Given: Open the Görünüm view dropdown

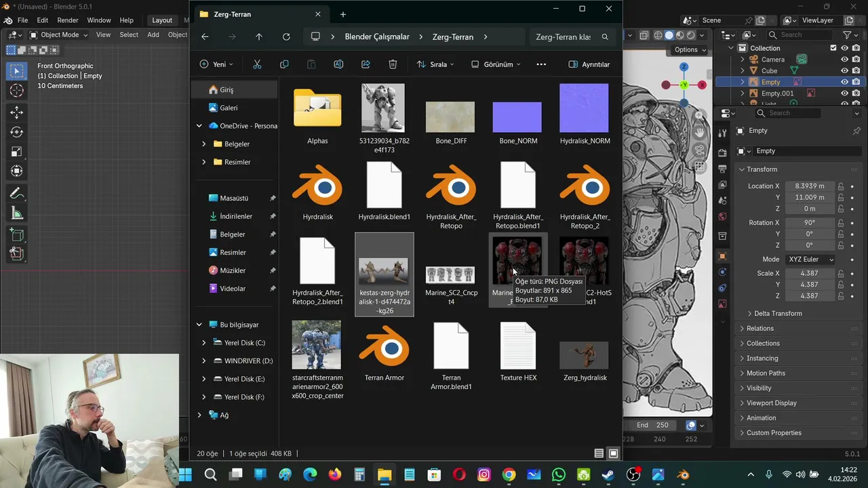Looking at the screenshot, I should 496,64.
